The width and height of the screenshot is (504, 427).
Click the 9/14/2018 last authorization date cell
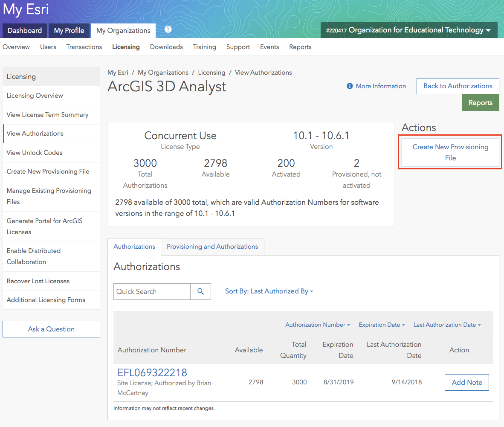click(x=407, y=382)
